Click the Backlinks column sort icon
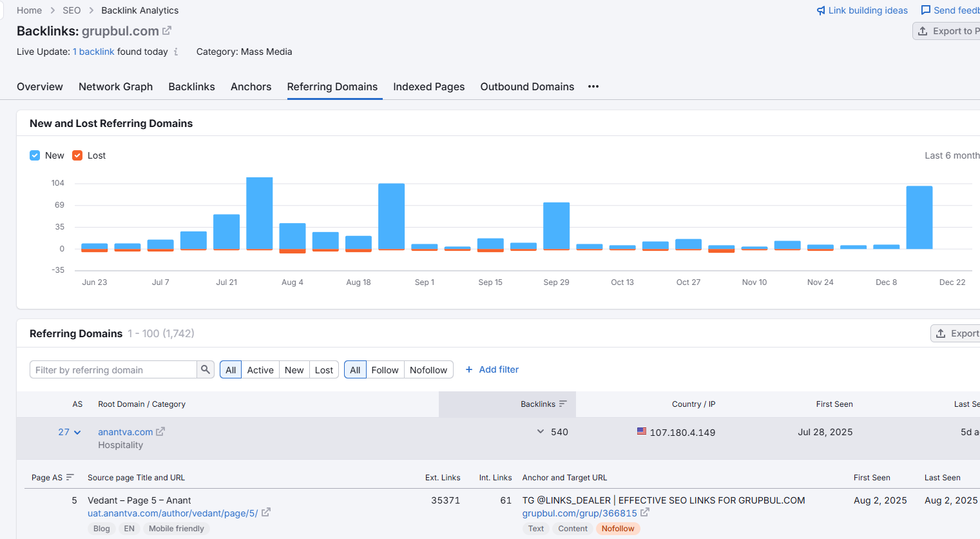This screenshot has width=980, height=539. point(563,404)
